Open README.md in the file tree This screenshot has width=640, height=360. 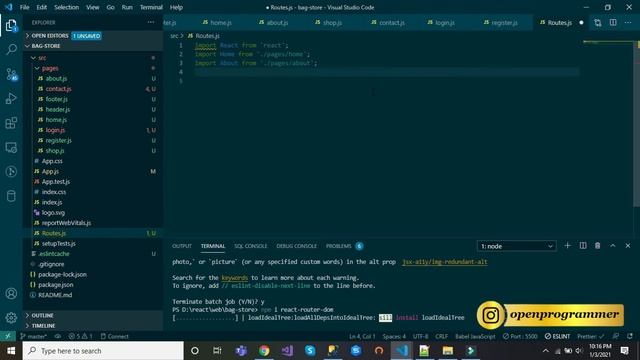[55, 295]
